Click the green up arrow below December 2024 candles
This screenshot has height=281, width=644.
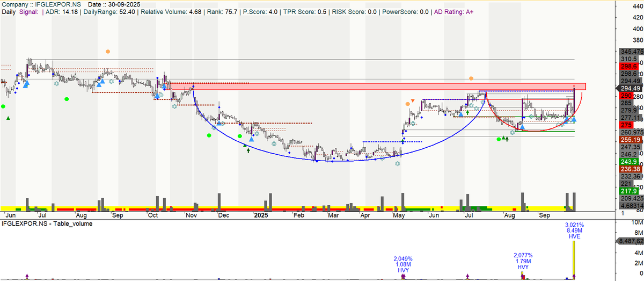pyautogui.click(x=248, y=151)
